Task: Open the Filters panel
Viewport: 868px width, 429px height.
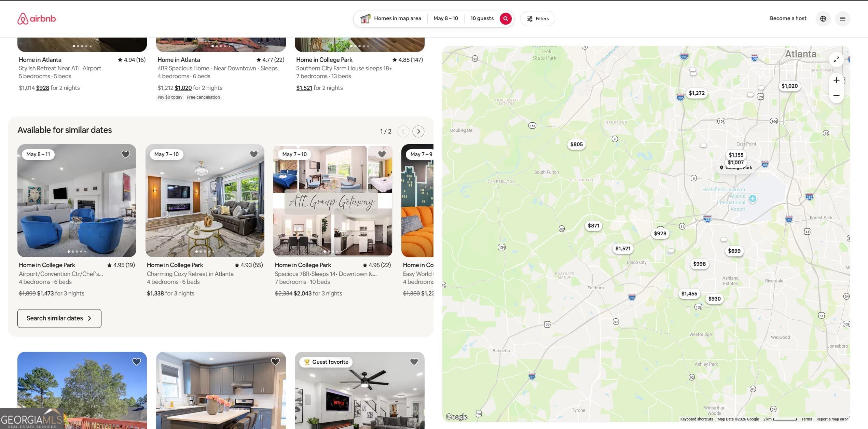Action: [537, 18]
